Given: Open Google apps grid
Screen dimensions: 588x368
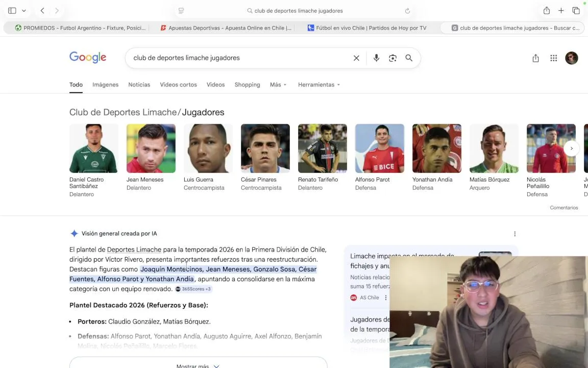Looking at the screenshot, I should coord(553,58).
